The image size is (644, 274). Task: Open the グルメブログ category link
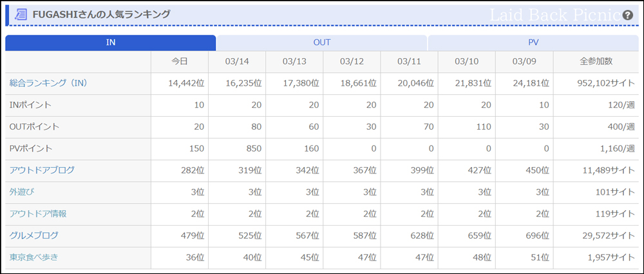coord(33,236)
